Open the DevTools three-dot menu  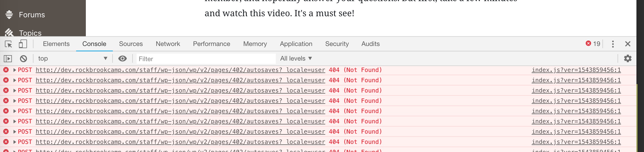[x=613, y=44]
